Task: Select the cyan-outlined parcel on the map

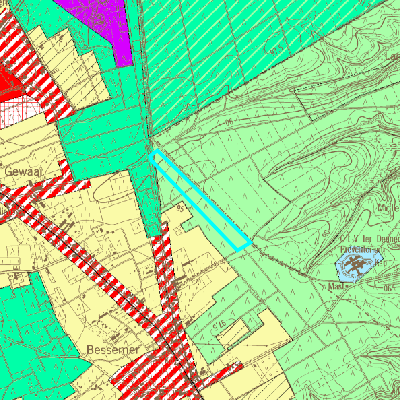Action: (x=200, y=201)
